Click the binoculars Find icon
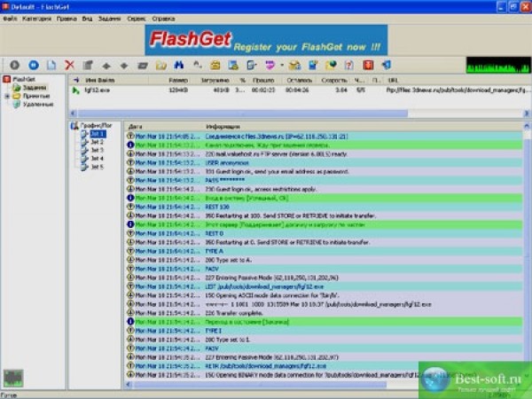 click(x=179, y=65)
